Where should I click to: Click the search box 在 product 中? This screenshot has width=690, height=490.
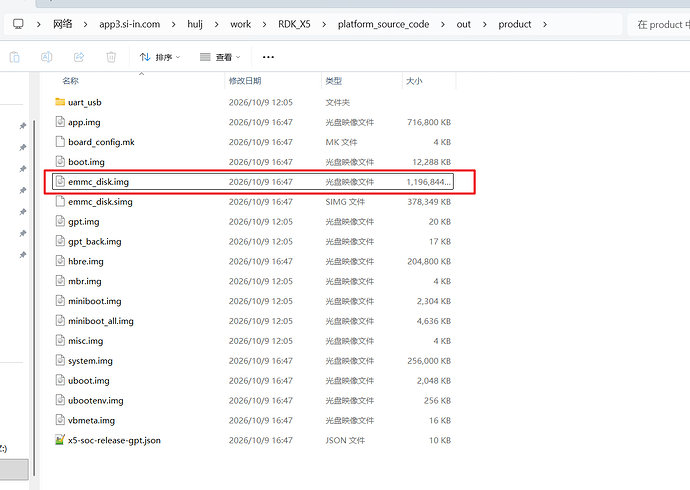pos(659,25)
